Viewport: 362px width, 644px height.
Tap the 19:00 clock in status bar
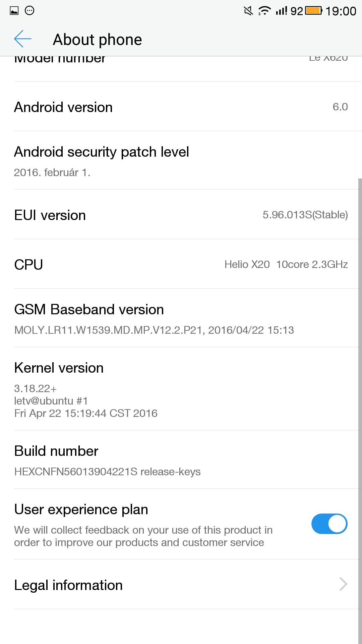[341, 11]
